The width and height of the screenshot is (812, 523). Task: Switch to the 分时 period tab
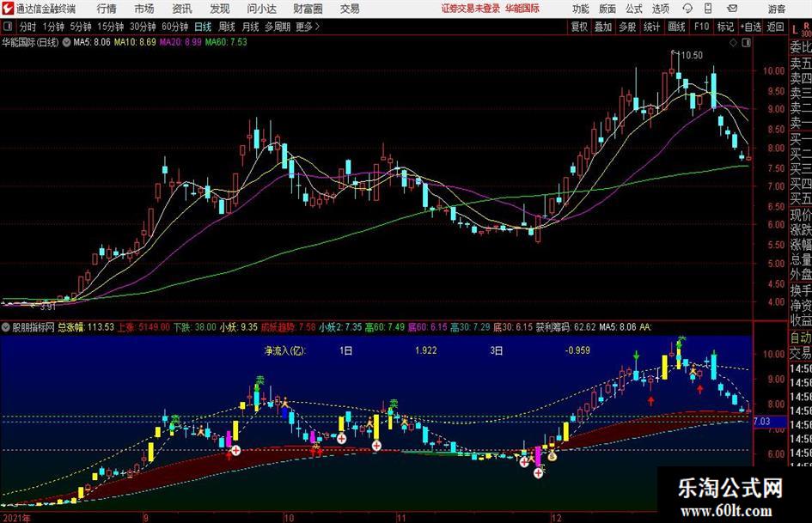click(x=28, y=27)
